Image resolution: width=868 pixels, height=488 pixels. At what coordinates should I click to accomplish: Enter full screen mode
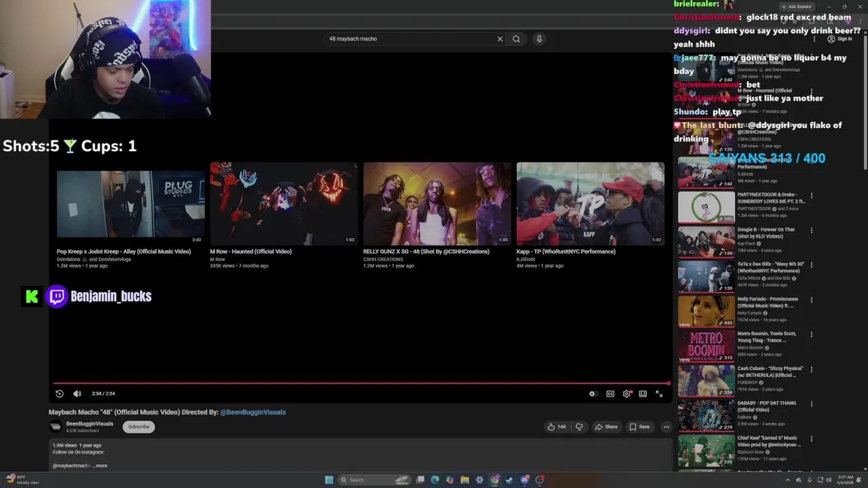(x=659, y=393)
